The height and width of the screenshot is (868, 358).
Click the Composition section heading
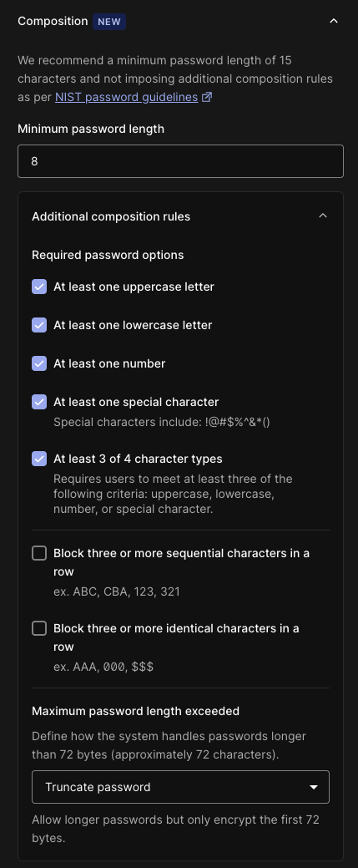[x=53, y=21]
